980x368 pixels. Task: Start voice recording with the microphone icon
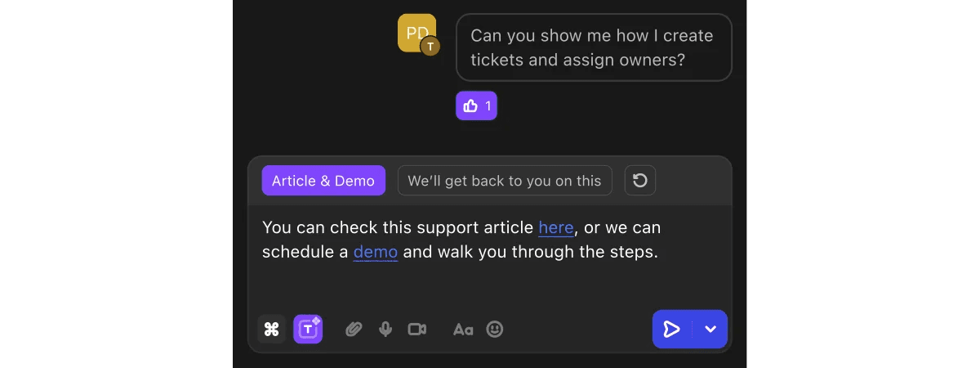[385, 330]
